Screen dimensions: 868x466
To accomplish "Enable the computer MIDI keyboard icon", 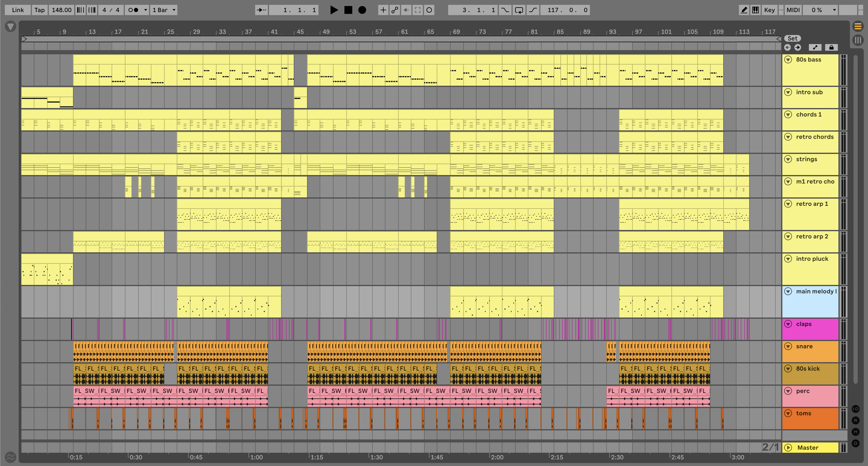I will point(756,10).
